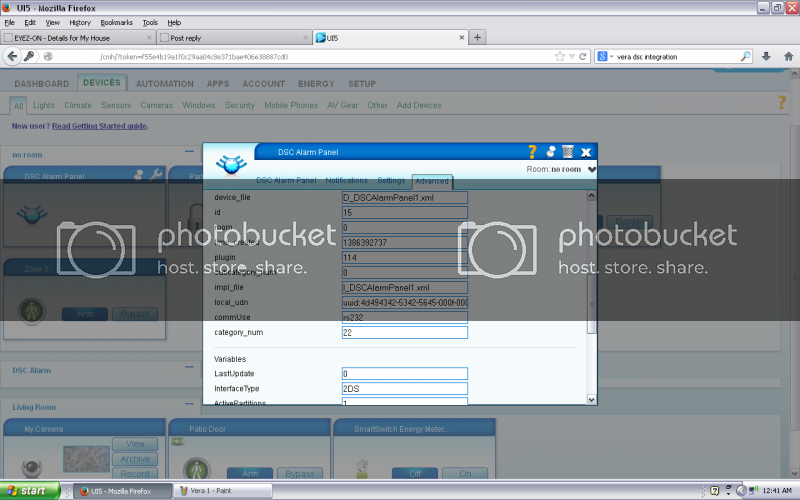Go to SETUP section
This screenshot has height=500, width=800.
(x=362, y=84)
